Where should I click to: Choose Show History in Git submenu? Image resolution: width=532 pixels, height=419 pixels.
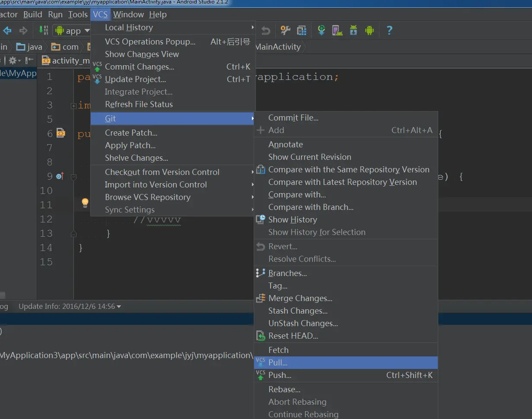346,219
